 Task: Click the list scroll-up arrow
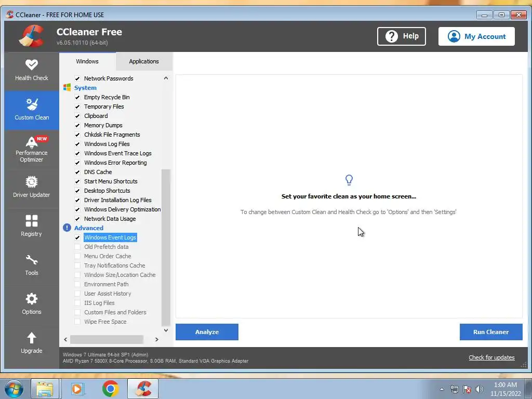click(166, 78)
